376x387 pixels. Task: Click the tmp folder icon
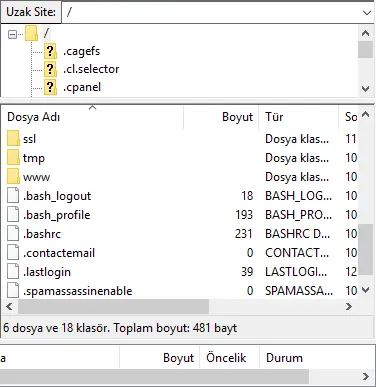tap(13, 157)
